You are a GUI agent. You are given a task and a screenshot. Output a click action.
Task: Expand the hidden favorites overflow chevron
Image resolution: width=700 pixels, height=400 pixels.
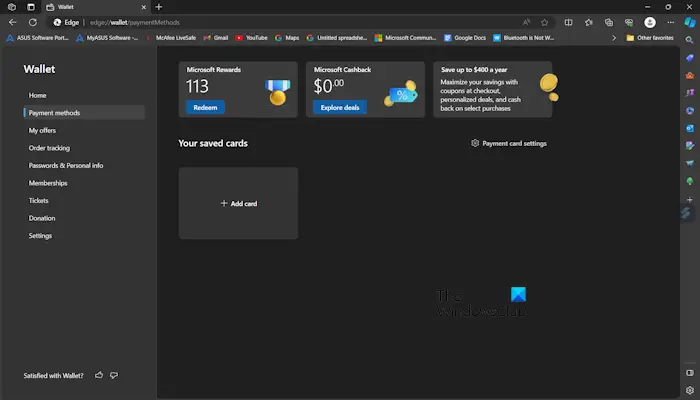[614, 38]
